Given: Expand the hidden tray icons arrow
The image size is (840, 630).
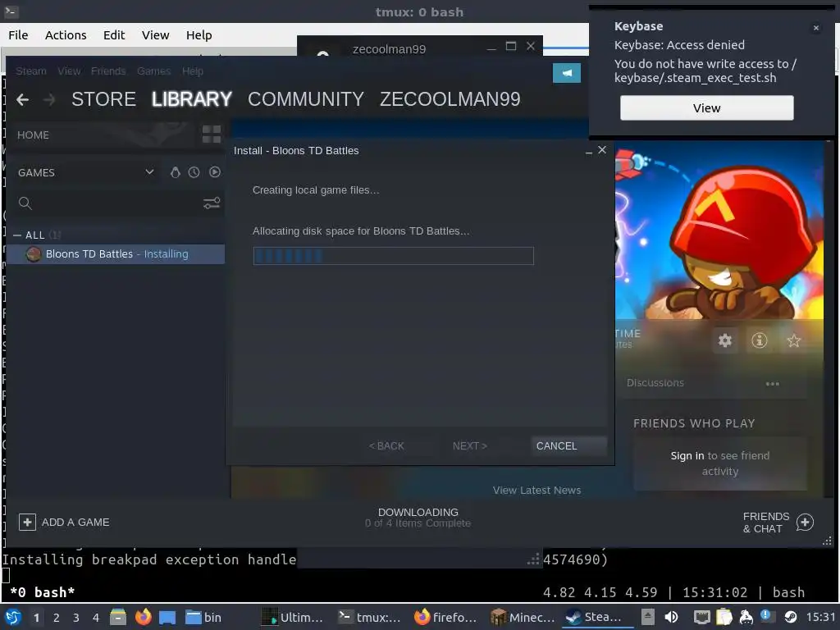Looking at the screenshot, I should pyautogui.click(x=648, y=617).
